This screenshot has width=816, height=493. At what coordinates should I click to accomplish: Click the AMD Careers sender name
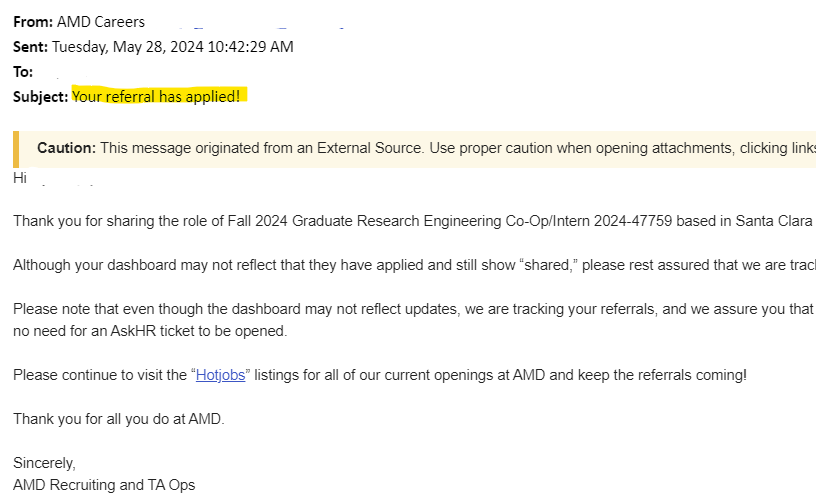(x=101, y=21)
